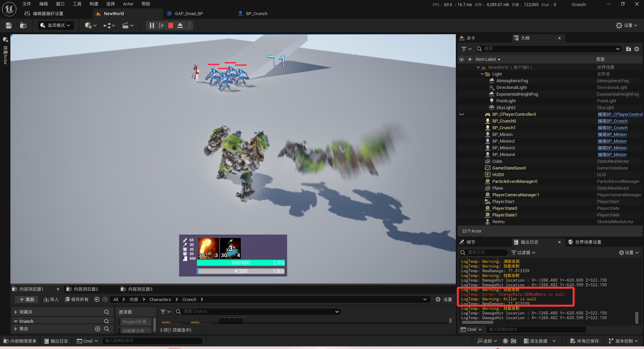Expand the 收藏夹 favorites section

[16, 312]
